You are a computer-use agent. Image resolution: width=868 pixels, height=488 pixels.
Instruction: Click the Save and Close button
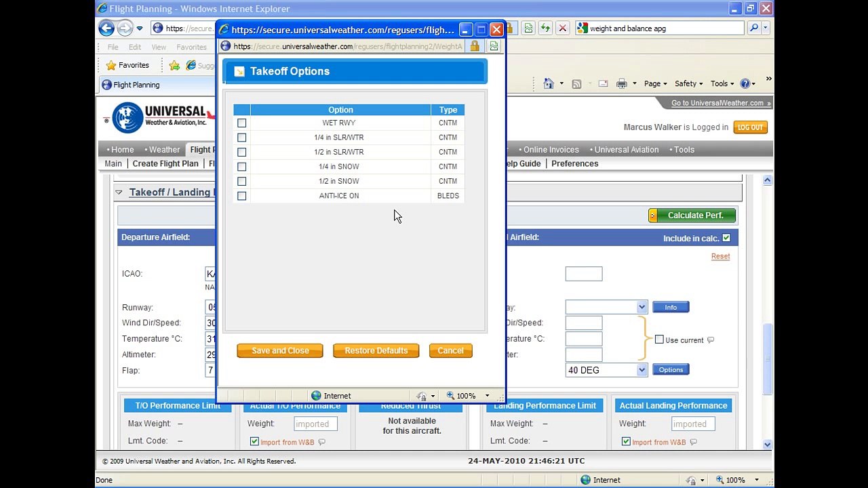(280, 350)
